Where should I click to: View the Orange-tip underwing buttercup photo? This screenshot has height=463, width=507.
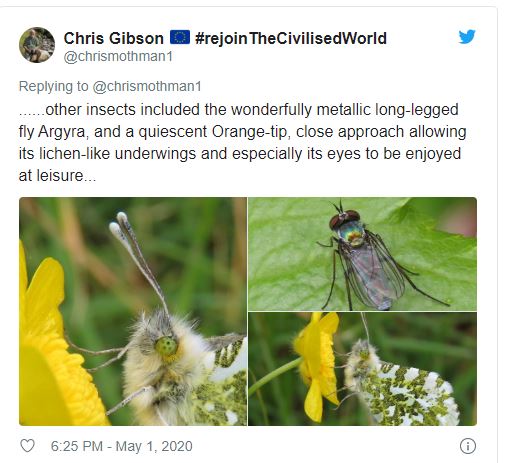coord(362,369)
